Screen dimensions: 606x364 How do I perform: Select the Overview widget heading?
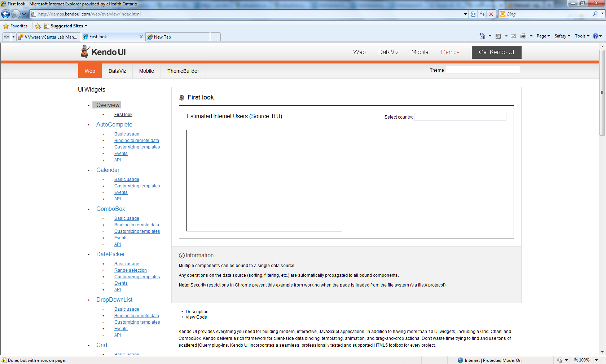point(107,105)
